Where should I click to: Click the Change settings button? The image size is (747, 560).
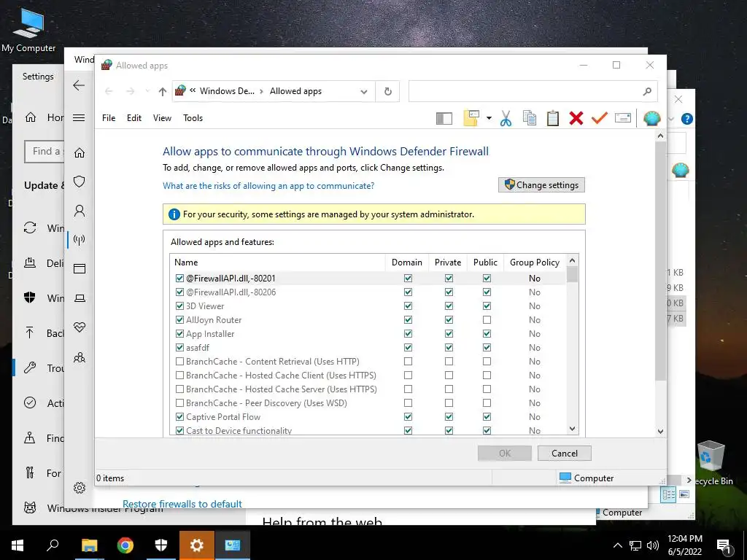pyautogui.click(x=542, y=184)
